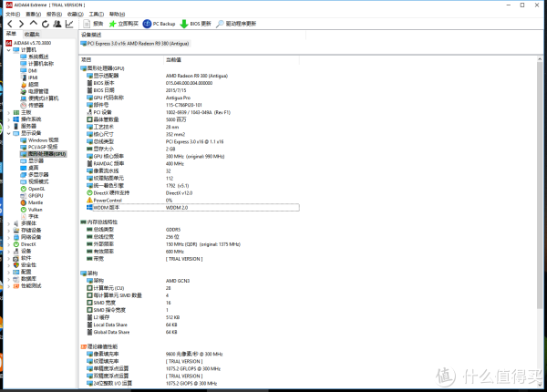This screenshot has height=392, width=547.
Task: Select 图形处理器(GPU) in the tree
Action: click(43, 154)
